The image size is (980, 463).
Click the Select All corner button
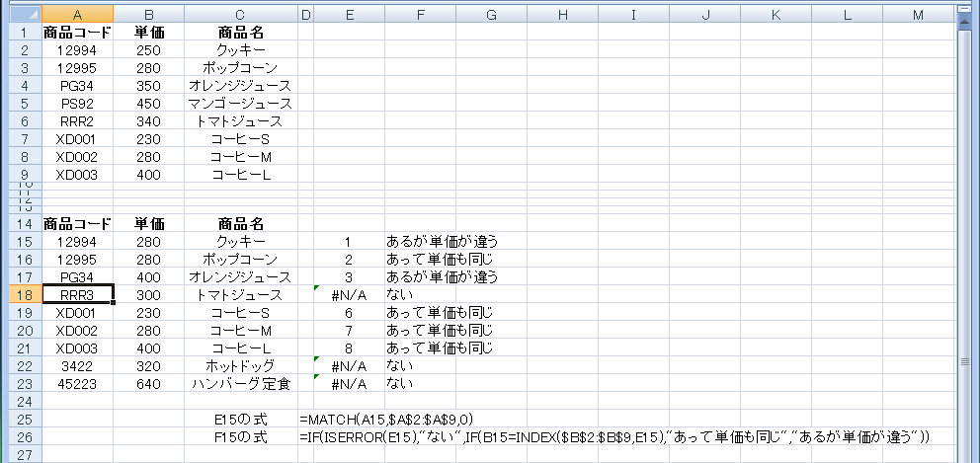(19, 14)
